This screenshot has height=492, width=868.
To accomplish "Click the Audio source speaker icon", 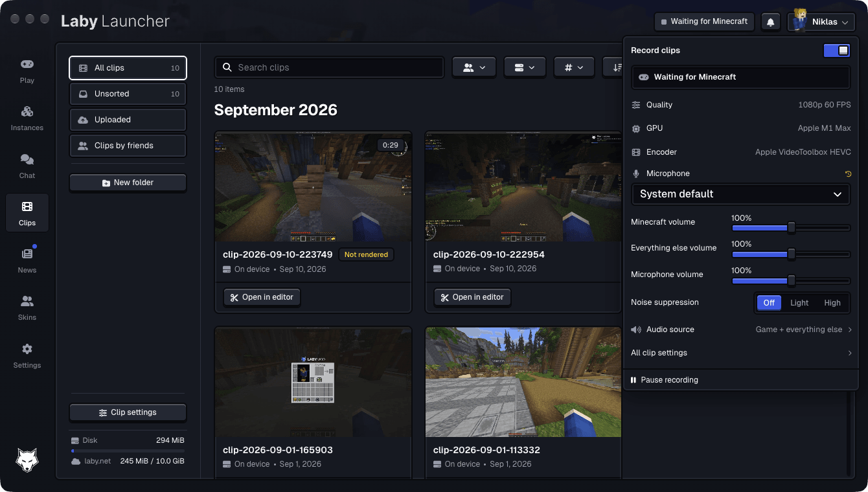I will 636,330.
